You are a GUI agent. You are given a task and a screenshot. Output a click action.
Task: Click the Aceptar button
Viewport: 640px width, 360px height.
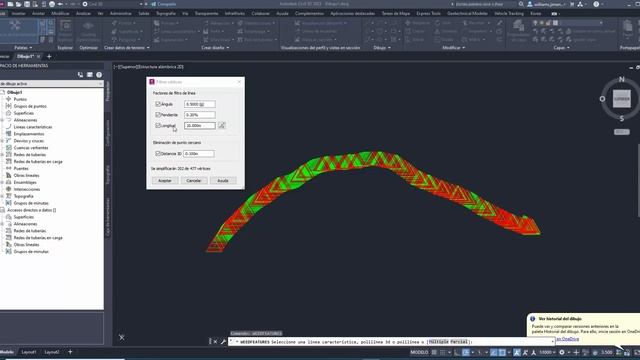165,180
